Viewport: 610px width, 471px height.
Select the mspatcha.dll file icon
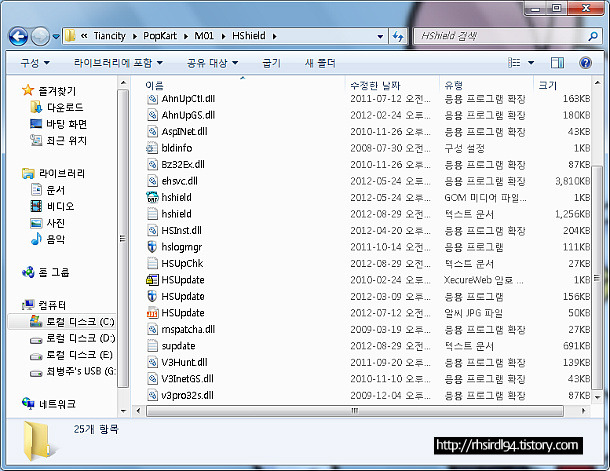click(x=152, y=329)
